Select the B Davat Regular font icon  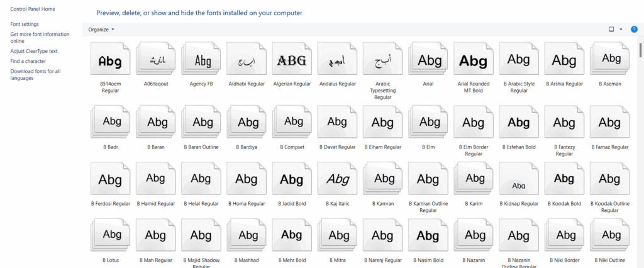click(x=338, y=122)
